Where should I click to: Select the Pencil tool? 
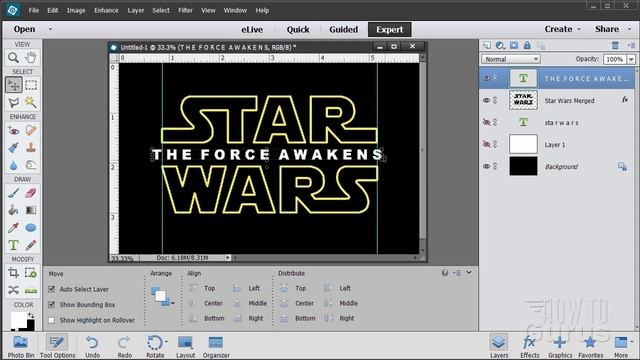tap(31, 245)
